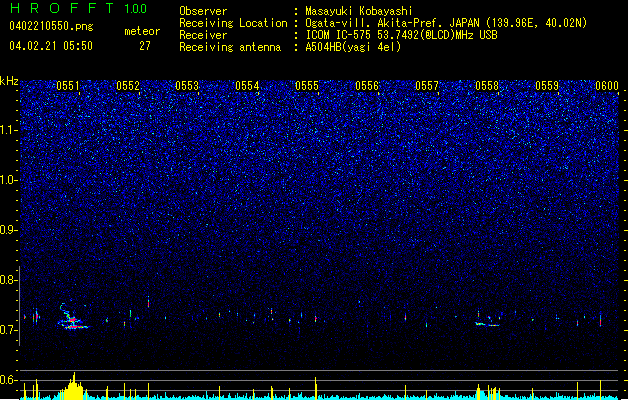Click the 0555 time marker
629x400 pixels.
(307, 86)
